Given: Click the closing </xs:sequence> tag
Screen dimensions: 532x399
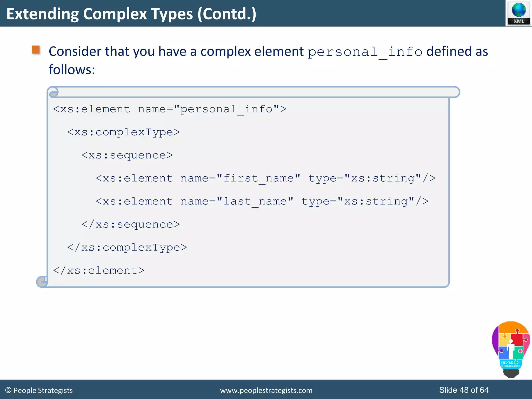Looking at the screenshot, I should pyautogui.click(x=131, y=224).
